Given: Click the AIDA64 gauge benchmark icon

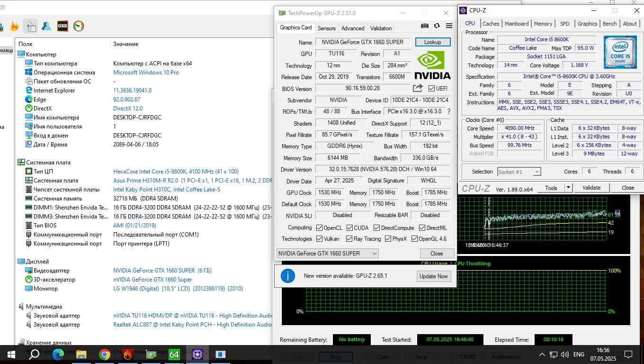Looking at the screenshot, I should [x=79, y=26].
